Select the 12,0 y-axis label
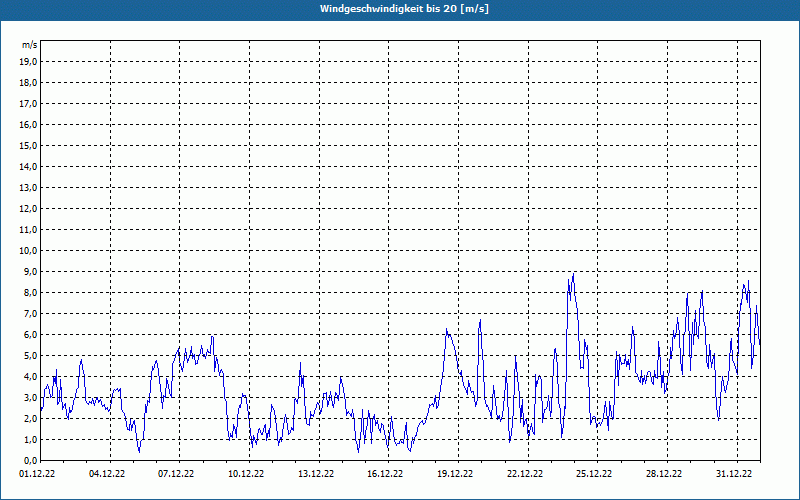 tap(28, 209)
